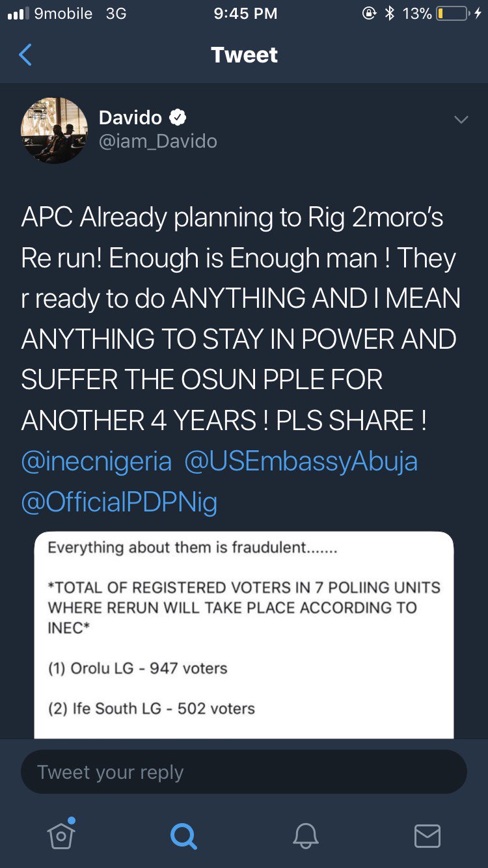Screen dimensions: 488x868
Task: Tap the back arrow icon
Action: pos(25,55)
